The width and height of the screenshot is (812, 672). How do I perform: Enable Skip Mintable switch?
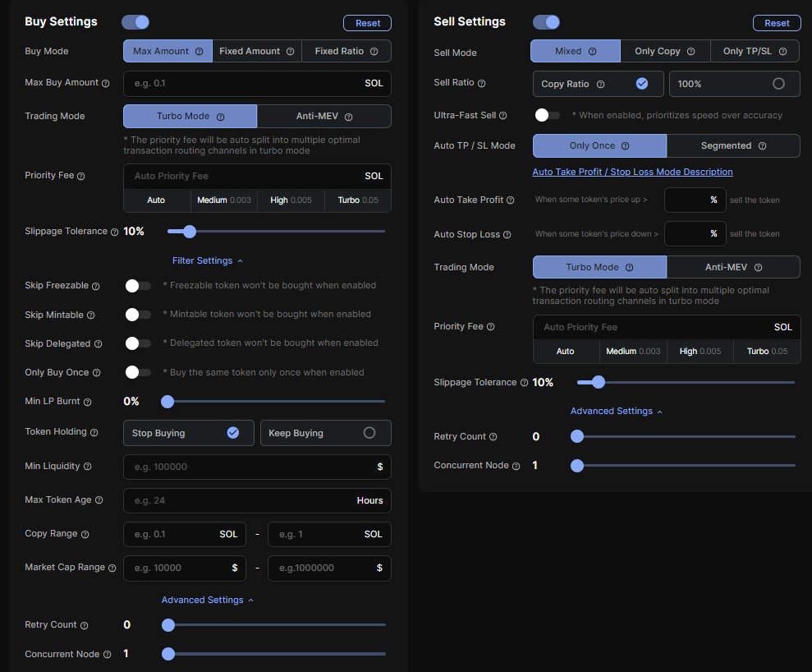click(x=138, y=315)
